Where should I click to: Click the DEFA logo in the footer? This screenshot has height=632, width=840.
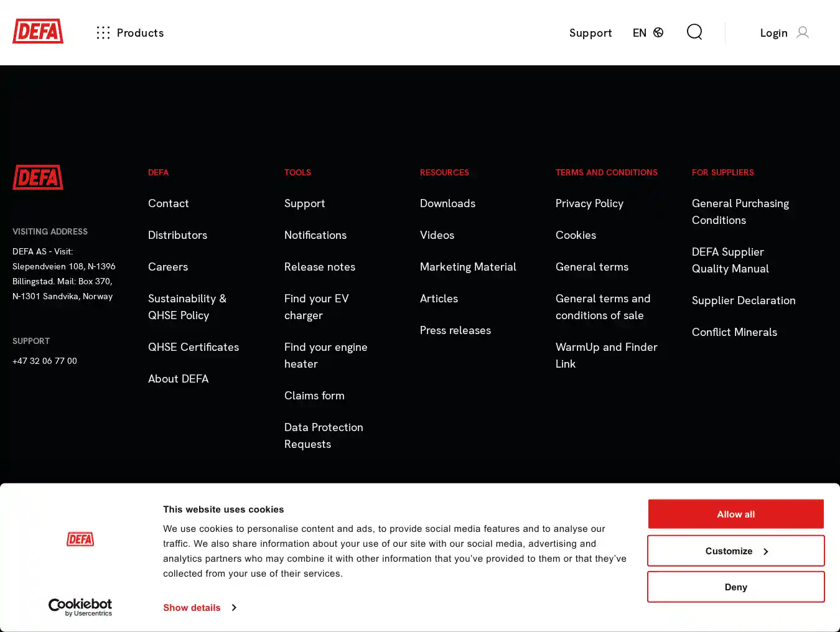point(38,177)
